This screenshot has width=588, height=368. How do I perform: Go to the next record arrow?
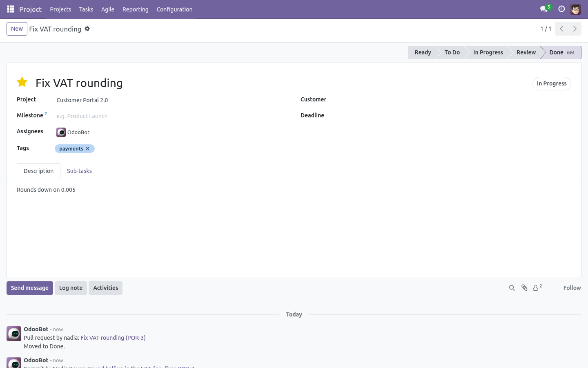[575, 29]
